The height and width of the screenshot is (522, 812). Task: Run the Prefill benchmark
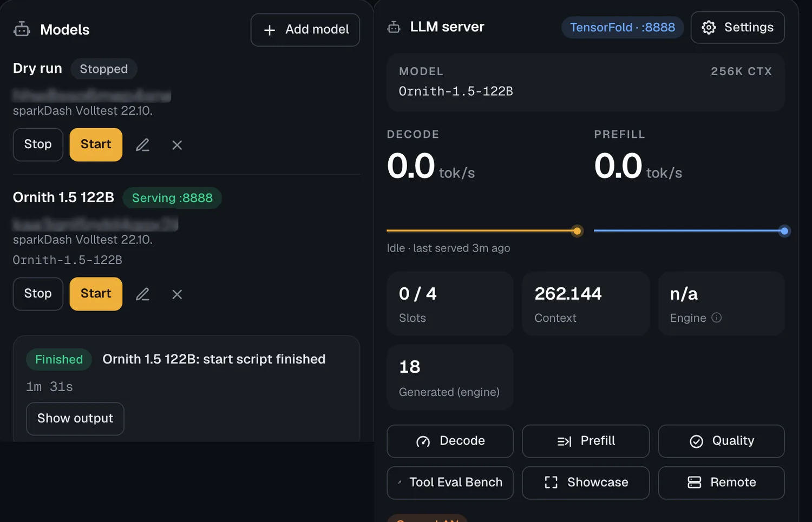coord(586,441)
